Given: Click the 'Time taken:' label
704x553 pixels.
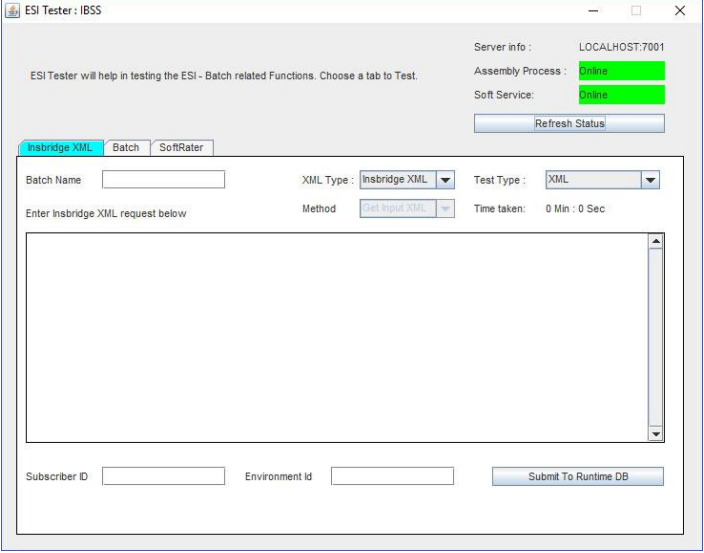Looking at the screenshot, I should coord(500,209).
